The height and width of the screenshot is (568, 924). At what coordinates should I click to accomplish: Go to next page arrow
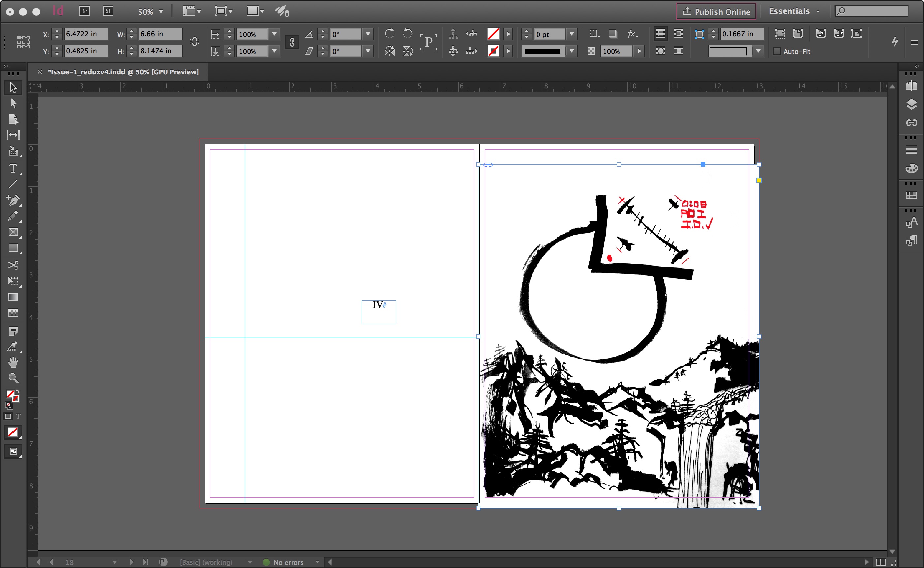(x=131, y=562)
